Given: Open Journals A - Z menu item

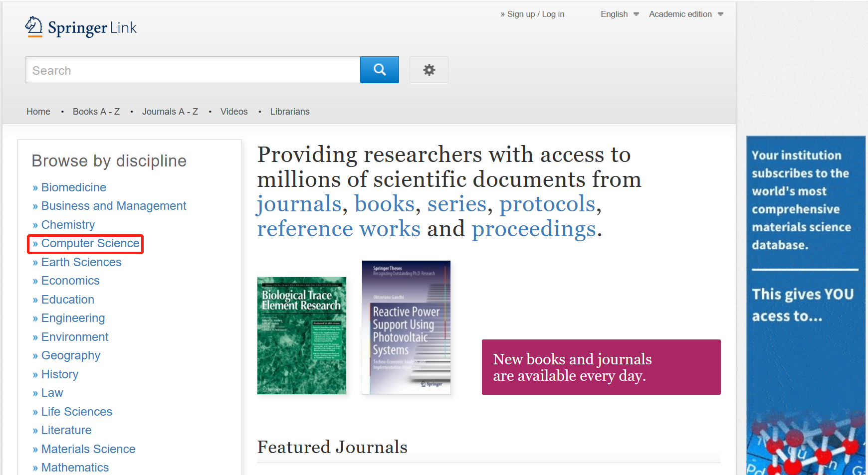Looking at the screenshot, I should [x=170, y=112].
